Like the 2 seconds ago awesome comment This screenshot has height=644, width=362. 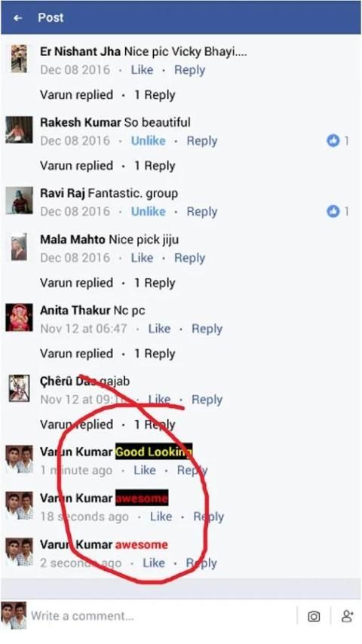coord(153,563)
